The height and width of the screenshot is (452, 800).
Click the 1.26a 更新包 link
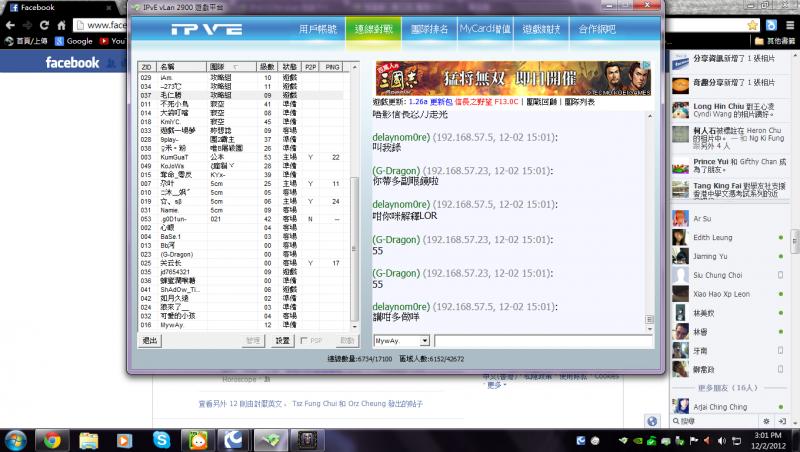pyautogui.click(x=431, y=102)
